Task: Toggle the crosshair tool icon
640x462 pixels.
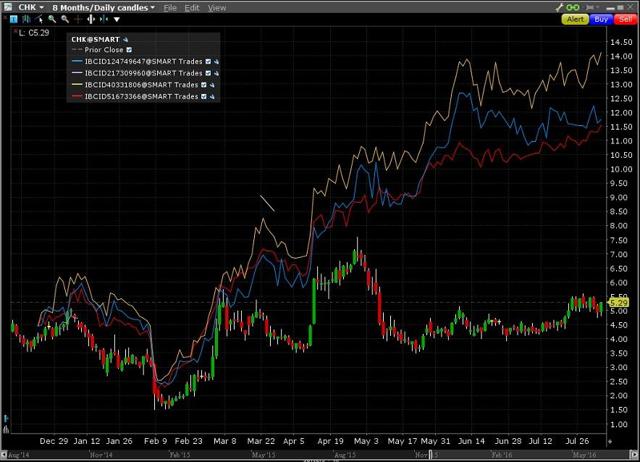Action: coord(78,19)
